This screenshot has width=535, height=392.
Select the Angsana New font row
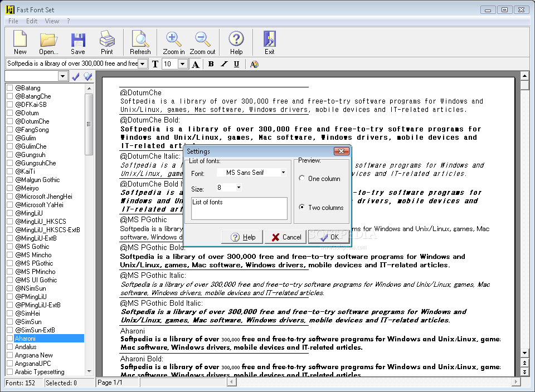[x=34, y=355]
